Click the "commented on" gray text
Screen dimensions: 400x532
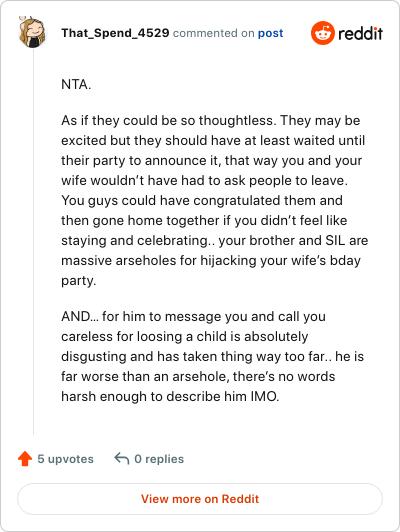[x=213, y=33]
